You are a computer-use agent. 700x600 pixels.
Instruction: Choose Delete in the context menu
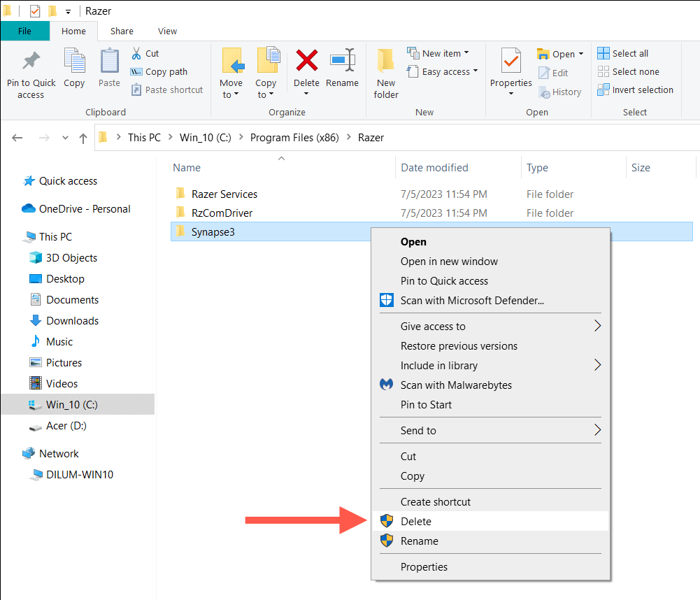(416, 522)
